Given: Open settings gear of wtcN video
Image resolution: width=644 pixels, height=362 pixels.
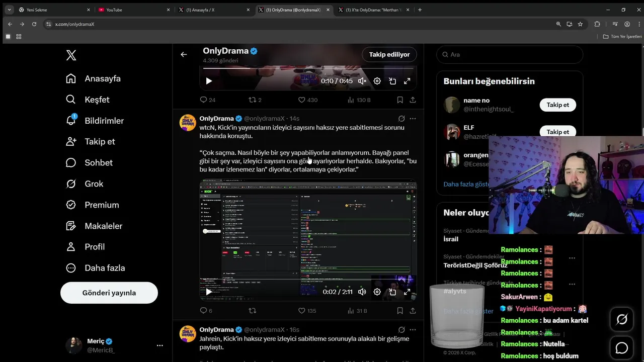Looking at the screenshot, I should click(377, 292).
